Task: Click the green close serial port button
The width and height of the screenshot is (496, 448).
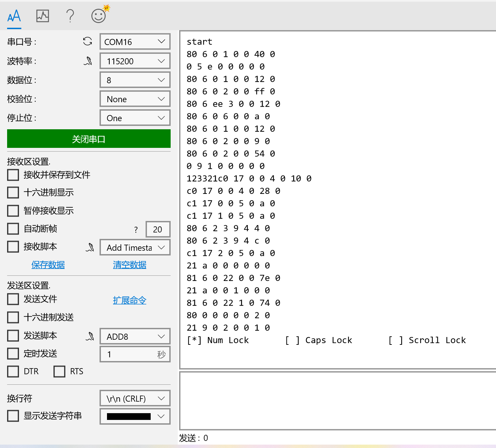Action: (x=89, y=139)
